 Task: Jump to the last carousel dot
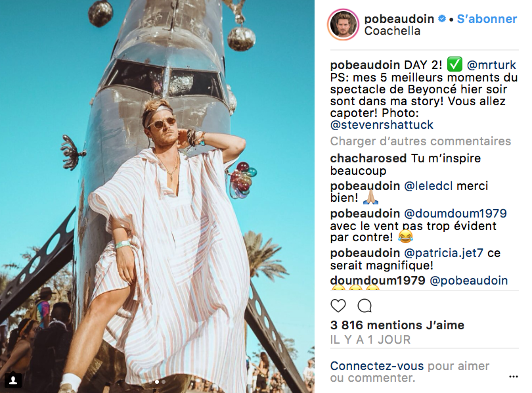pos(164,382)
